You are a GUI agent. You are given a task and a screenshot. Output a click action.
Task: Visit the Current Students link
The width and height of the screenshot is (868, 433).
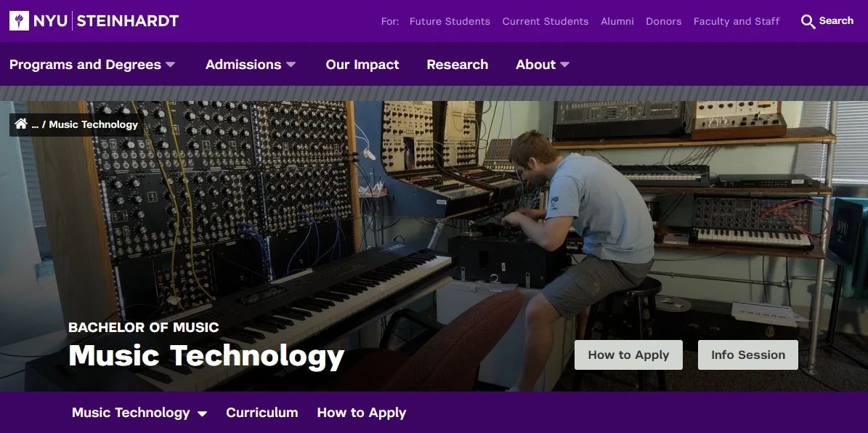click(545, 22)
